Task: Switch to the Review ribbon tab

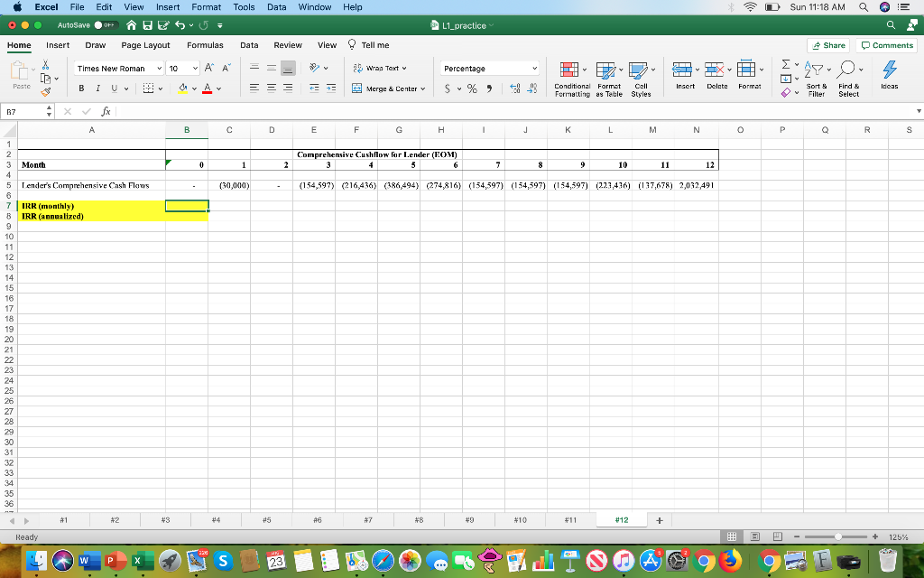Action: [288, 45]
